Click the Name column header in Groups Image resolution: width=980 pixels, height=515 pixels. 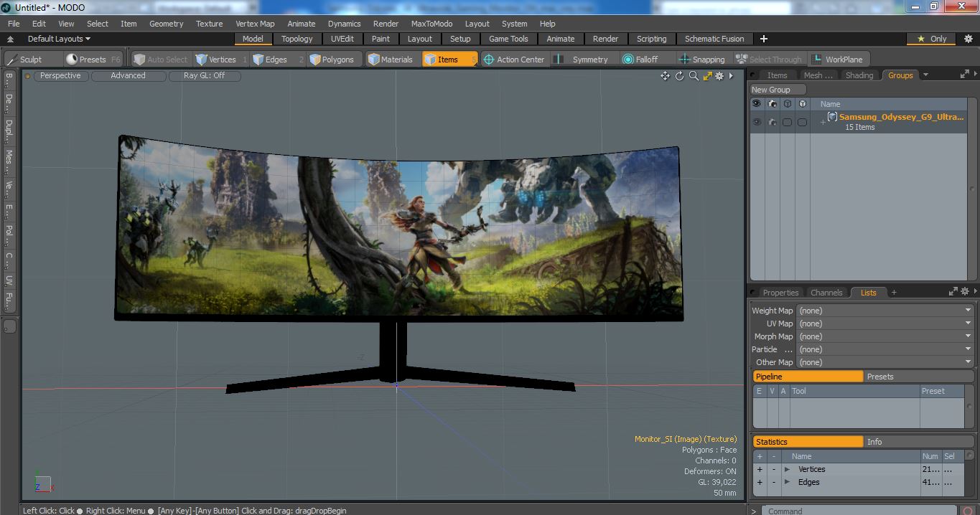(889, 104)
